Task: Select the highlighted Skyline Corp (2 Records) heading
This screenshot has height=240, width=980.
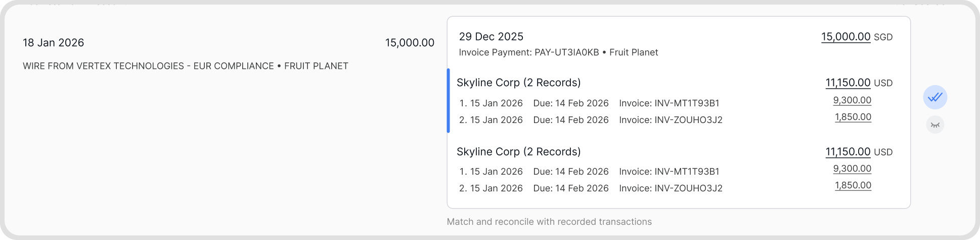Action: (x=518, y=83)
